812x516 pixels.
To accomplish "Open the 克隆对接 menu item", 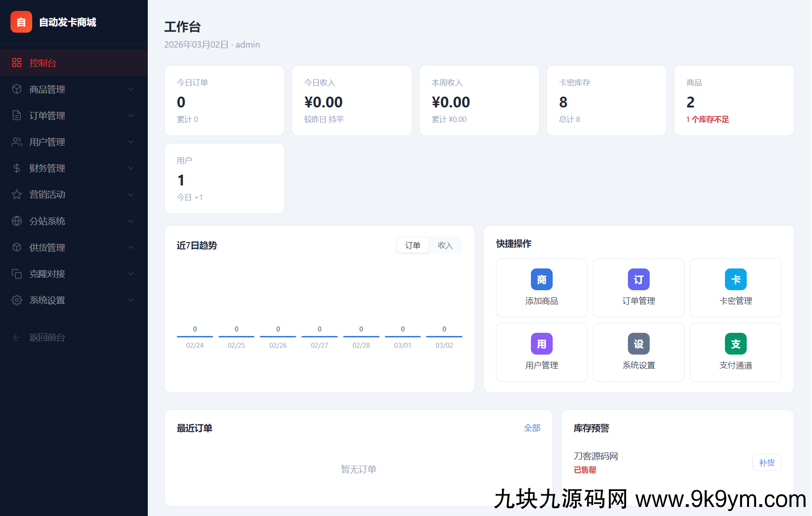I will (47, 274).
